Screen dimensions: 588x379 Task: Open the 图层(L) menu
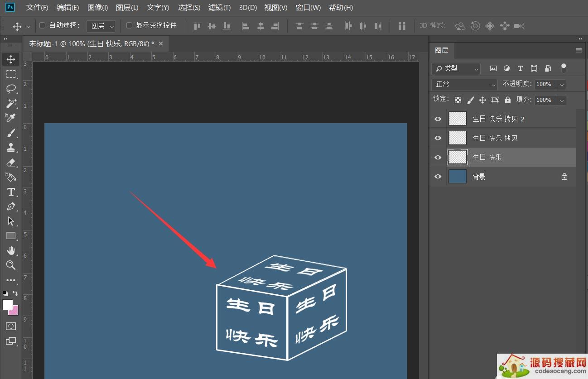127,8
